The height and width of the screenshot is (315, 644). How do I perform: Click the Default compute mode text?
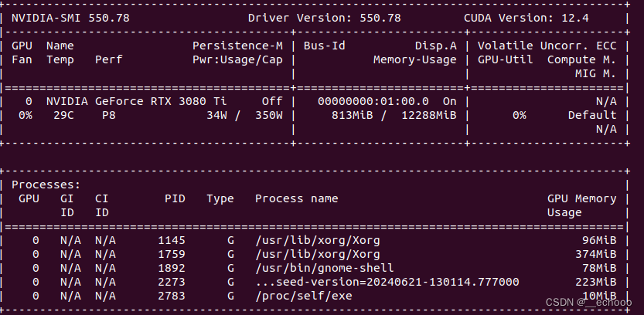(x=592, y=115)
